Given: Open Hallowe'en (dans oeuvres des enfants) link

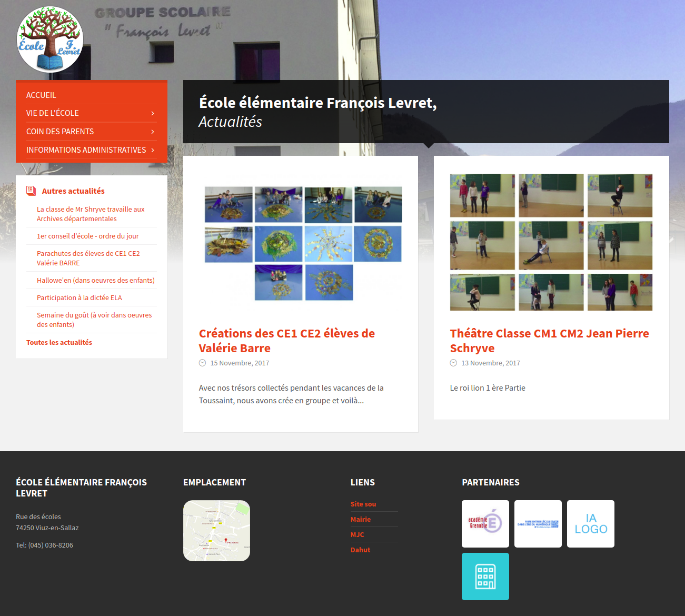Looking at the screenshot, I should (x=96, y=280).
